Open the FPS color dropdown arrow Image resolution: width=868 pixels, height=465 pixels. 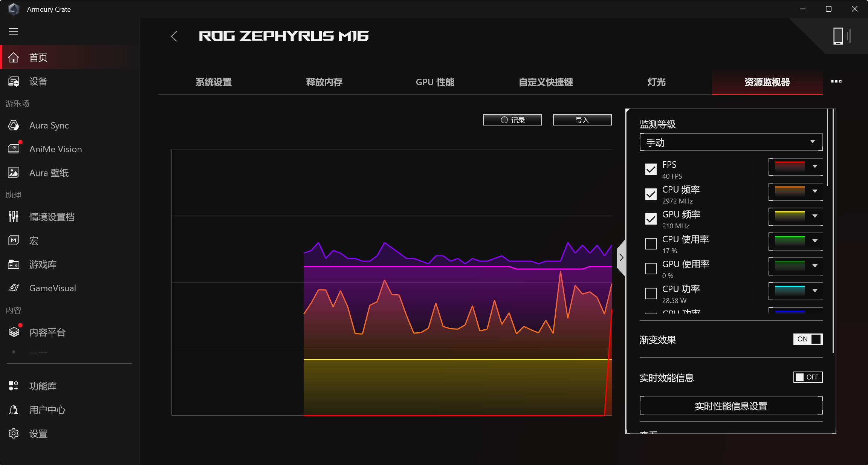pyautogui.click(x=815, y=167)
